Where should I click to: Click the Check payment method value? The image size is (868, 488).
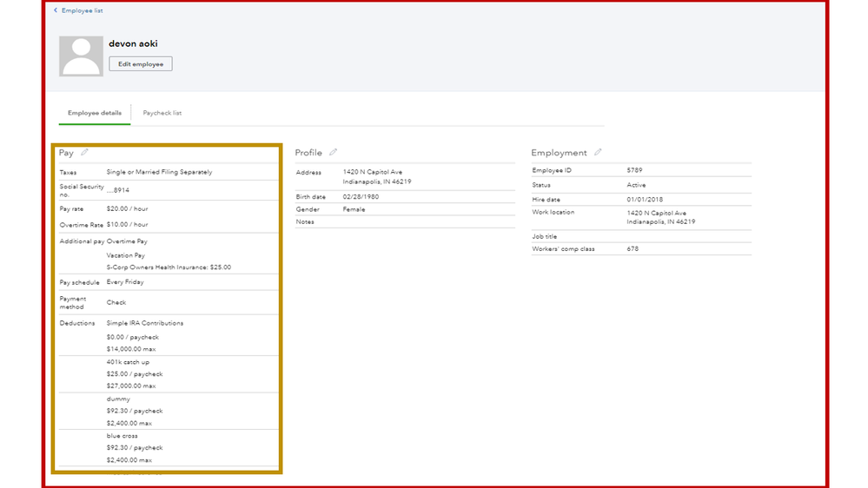pyautogui.click(x=116, y=302)
